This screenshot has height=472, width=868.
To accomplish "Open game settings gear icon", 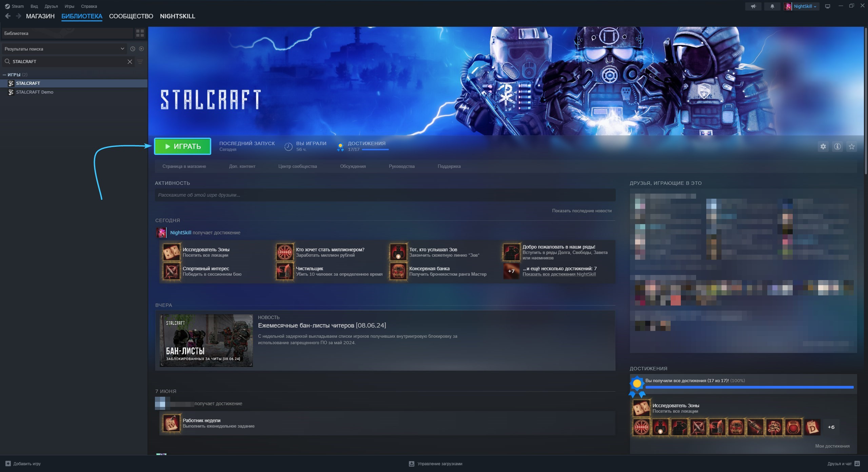I will click(823, 146).
